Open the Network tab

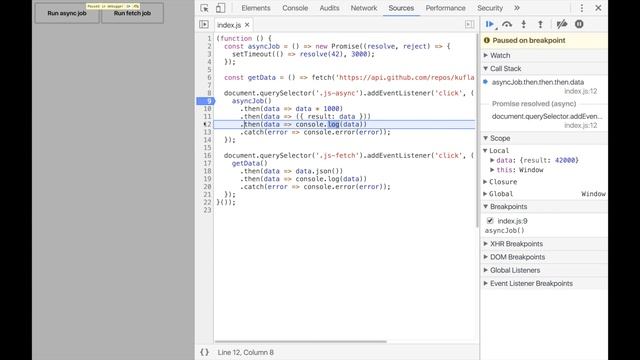(364, 8)
